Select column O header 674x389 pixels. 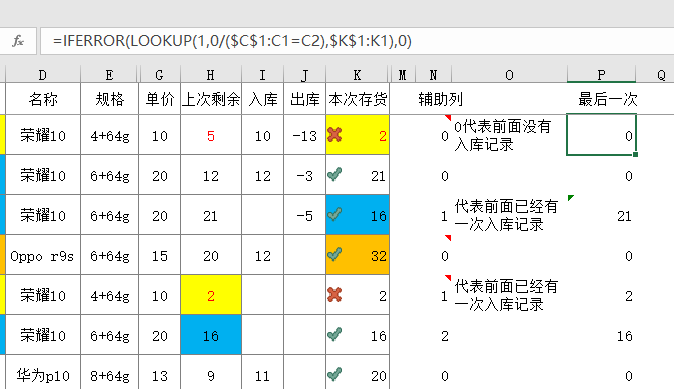[509, 75]
